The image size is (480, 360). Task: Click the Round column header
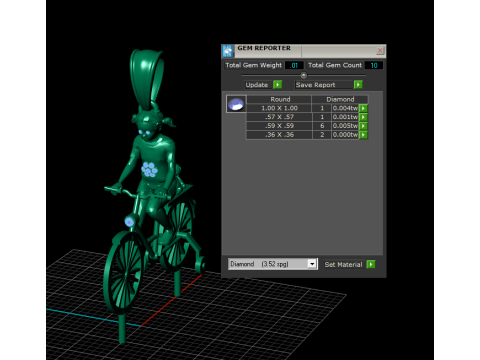[280, 99]
